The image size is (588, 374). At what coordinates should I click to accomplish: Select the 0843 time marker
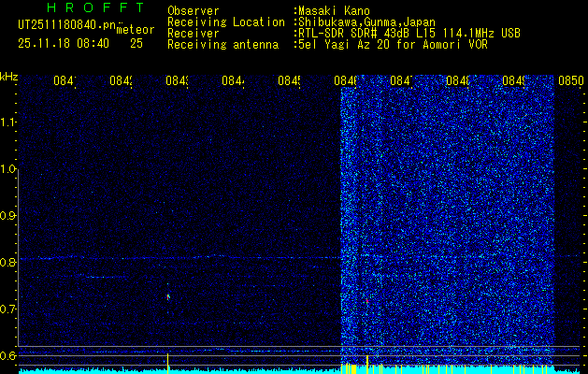[x=177, y=82]
